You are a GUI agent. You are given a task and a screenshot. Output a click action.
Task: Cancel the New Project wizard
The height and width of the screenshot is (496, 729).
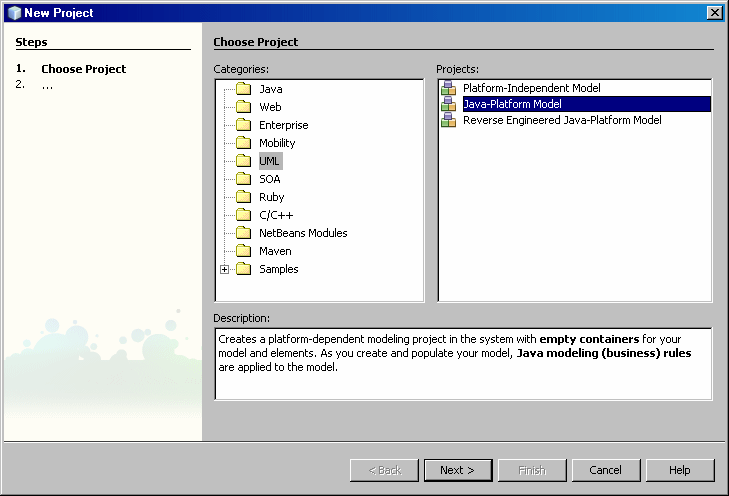tap(606, 470)
